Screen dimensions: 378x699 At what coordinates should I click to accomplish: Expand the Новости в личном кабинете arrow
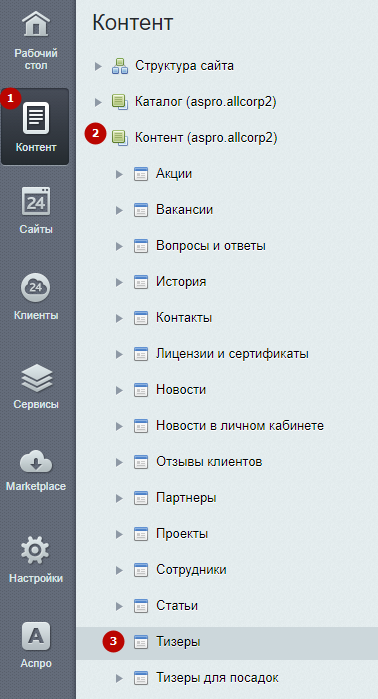coord(119,426)
